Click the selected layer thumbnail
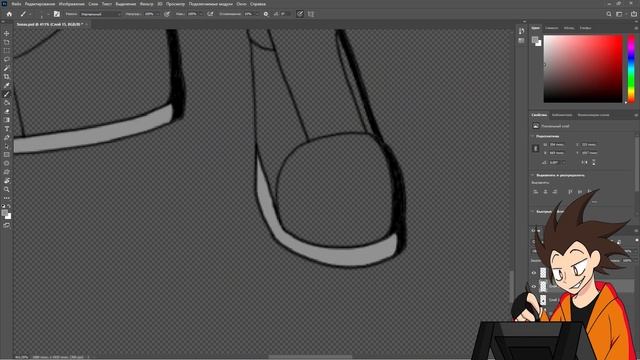 click(543, 286)
